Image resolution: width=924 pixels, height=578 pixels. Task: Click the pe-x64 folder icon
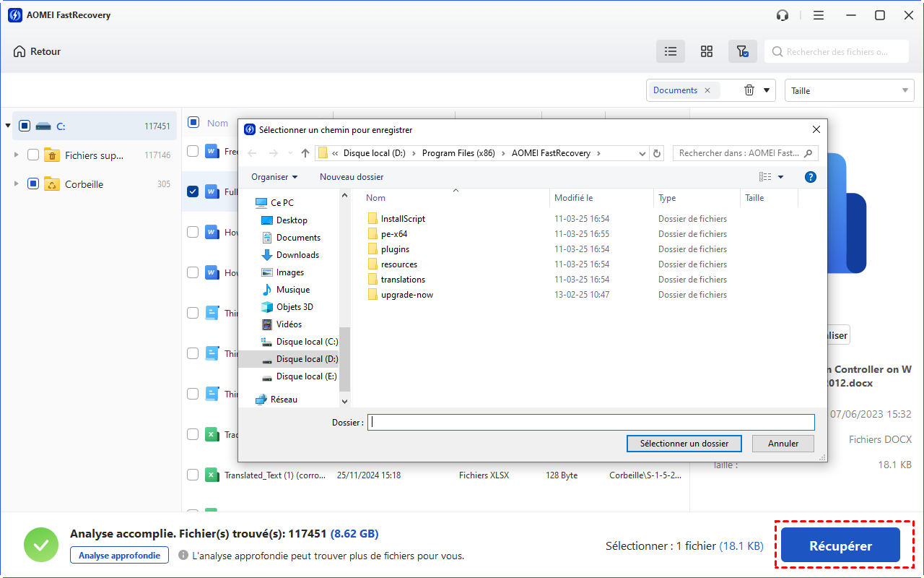pos(372,234)
